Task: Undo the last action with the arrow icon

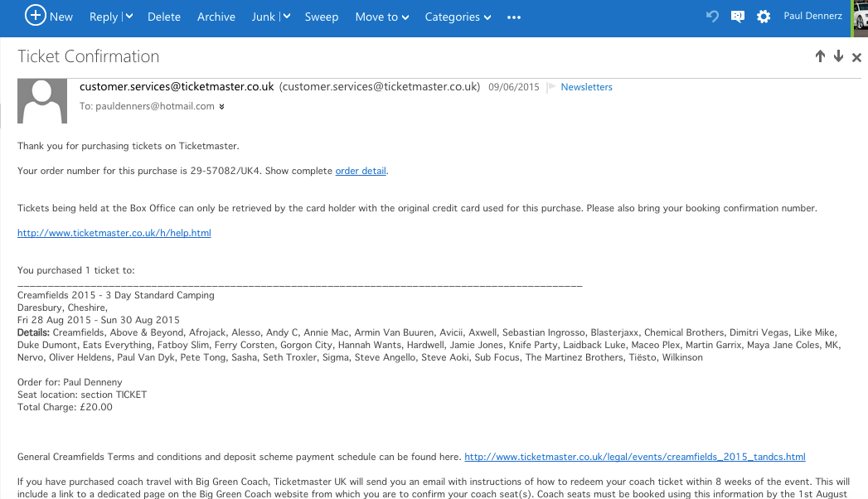Action: [712, 17]
